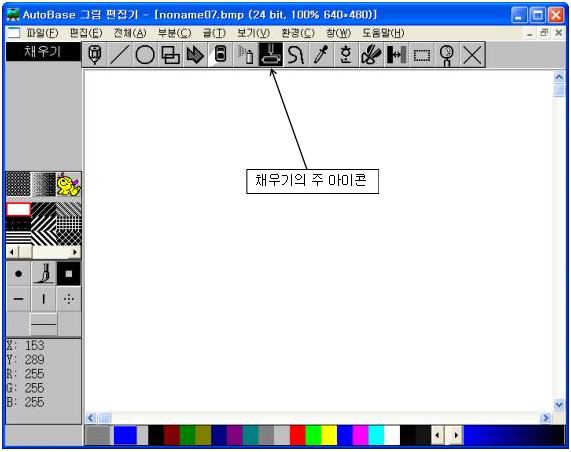
Task: Select the line drawing tool
Action: 120,55
